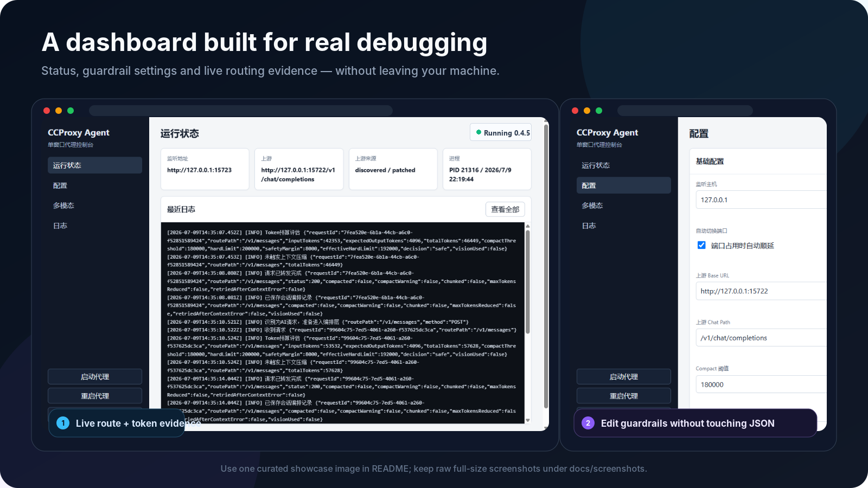Click the 进程 card showing PID 21316
The width and height of the screenshot is (868, 488).
[x=487, y=169]
